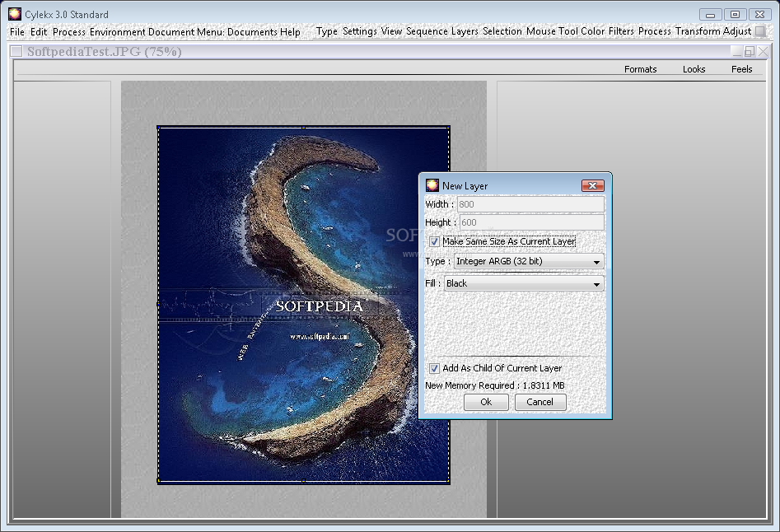Click the Looks button

pos(694,69)
